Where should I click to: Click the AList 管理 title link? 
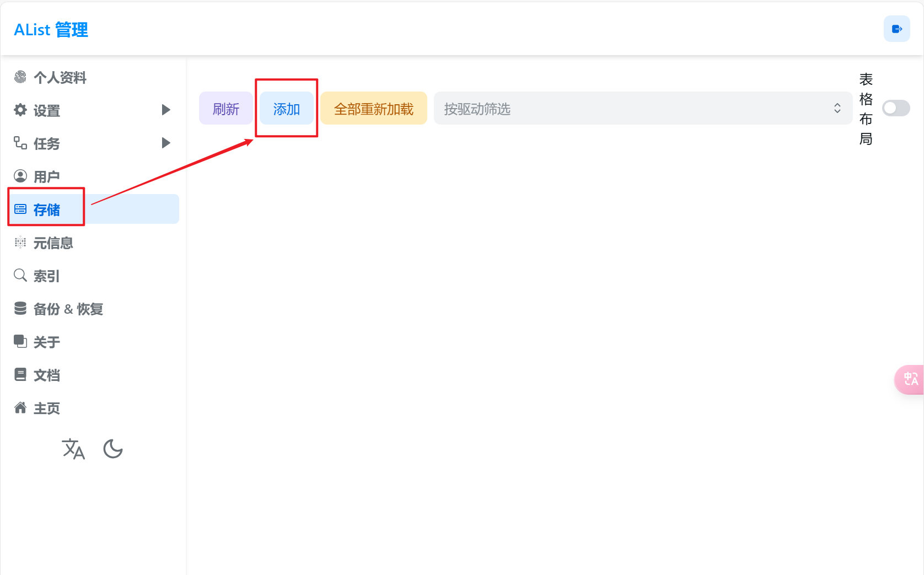pyautogui.click(x=51, y=30)
